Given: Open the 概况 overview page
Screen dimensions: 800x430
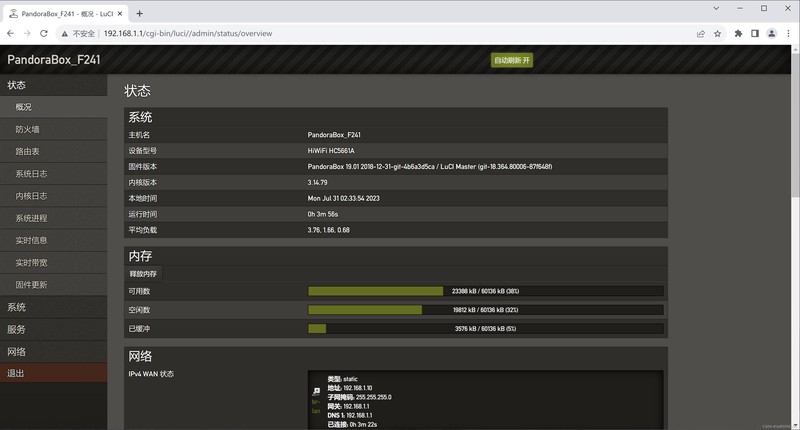Looking at the screenshot, I should pyautogui.click(x=54, y=107).
